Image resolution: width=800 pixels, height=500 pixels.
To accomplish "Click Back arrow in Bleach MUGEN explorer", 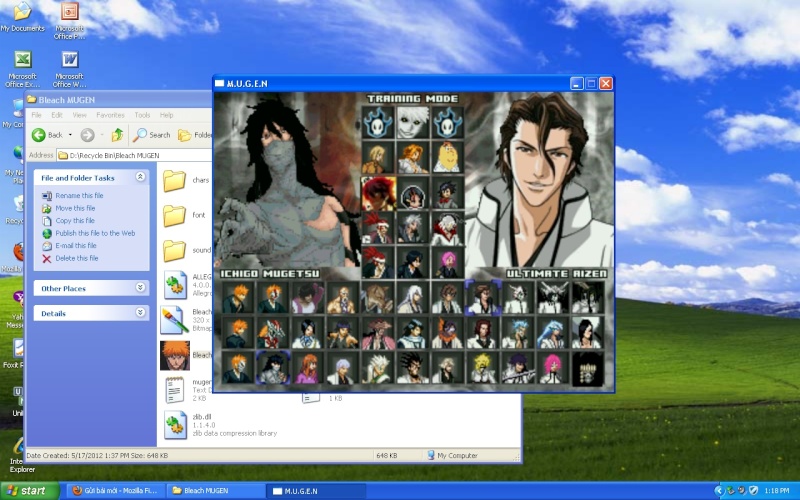I will coord(47,135).
